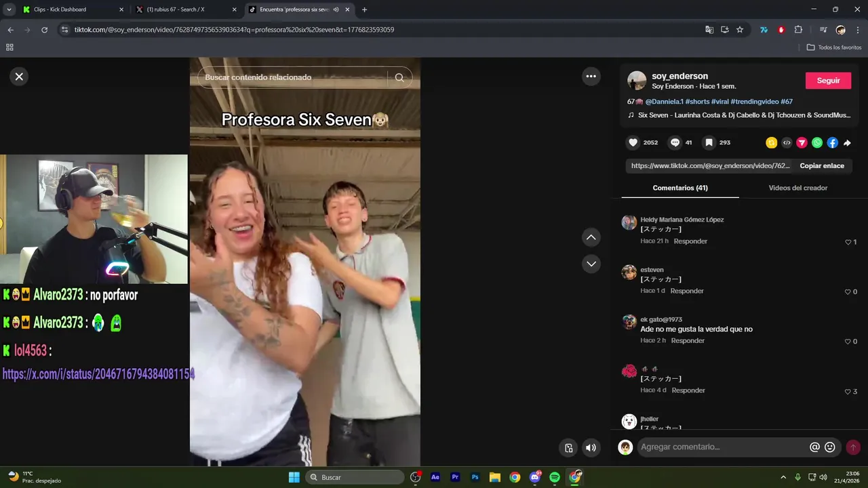
Task: Open the Windows Start menu
Action: 294,477
